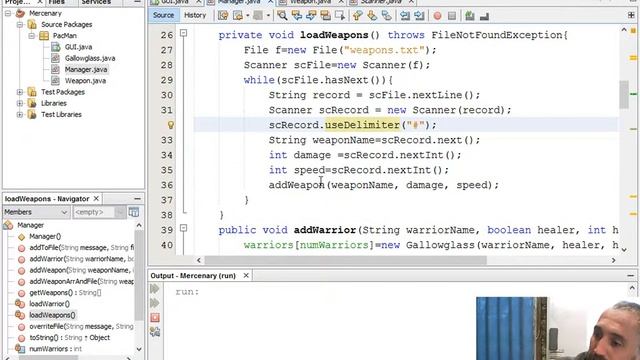Image resolution: width=640 pixels, height=360 pixels.
Task: Close the Output - Mercenary (run) tab
Action: tap(246, 276)
